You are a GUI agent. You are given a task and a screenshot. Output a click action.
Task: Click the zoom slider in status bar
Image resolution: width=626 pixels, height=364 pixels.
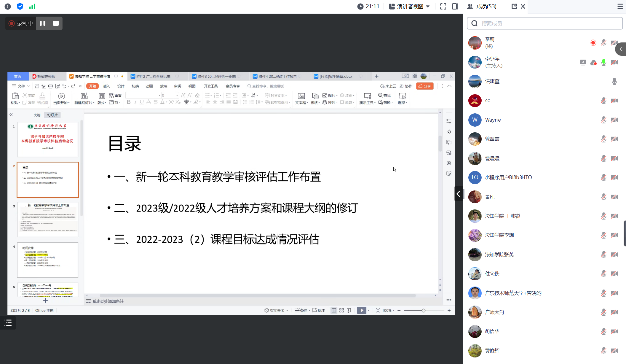[x=423, y=310]
